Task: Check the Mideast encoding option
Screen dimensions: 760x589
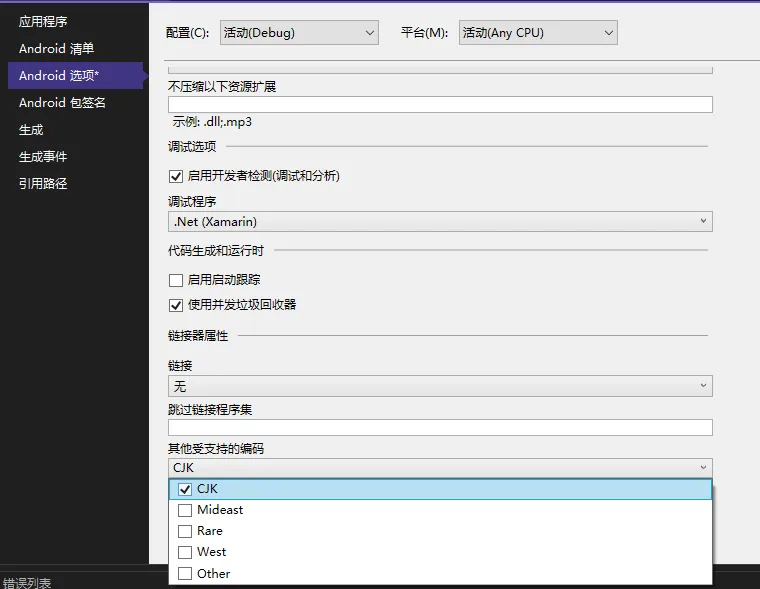Action: [185, 510]
